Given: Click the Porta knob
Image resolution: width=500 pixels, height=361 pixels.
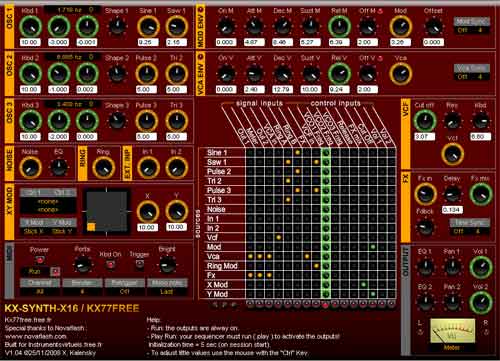Looking at the screenshot, I should click(82, 264).
